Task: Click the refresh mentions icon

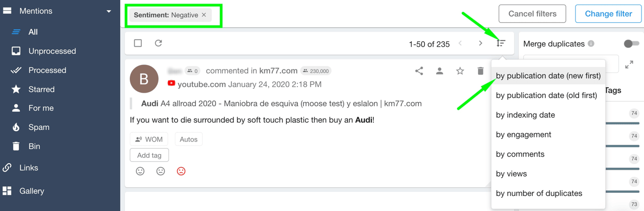Action: 158,43
